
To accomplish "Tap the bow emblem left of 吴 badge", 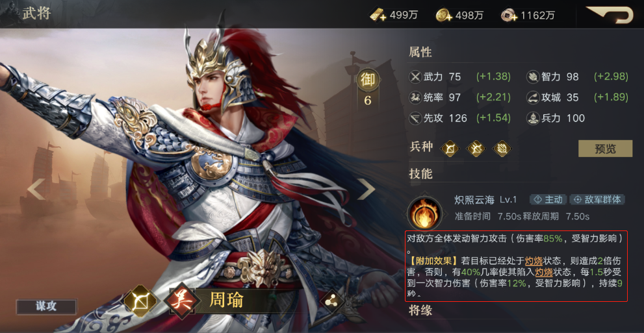I will [x=140, y=302].
